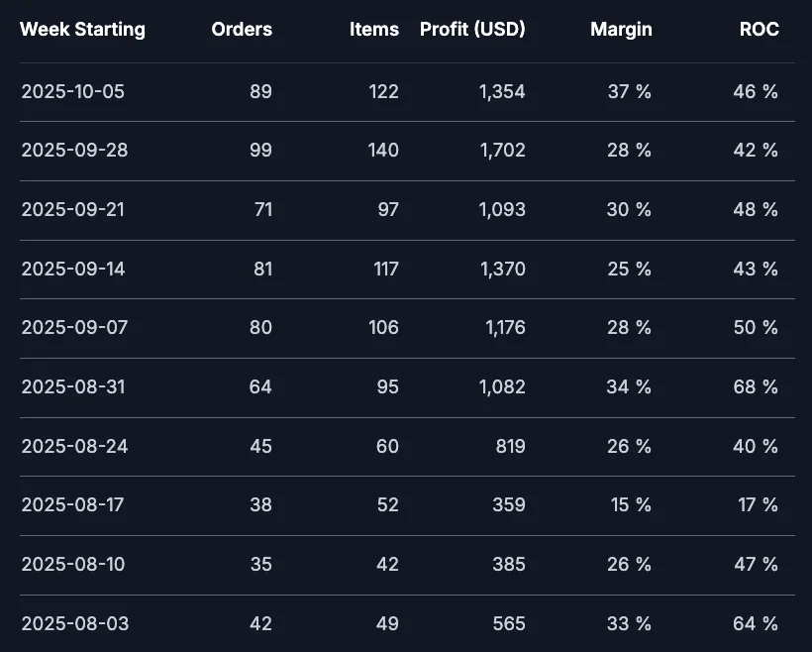Click the 1,702 profit value
Image resolution: width=812 pixels, height=652 pixels.
pyautogui.click(x=502, y=151)
